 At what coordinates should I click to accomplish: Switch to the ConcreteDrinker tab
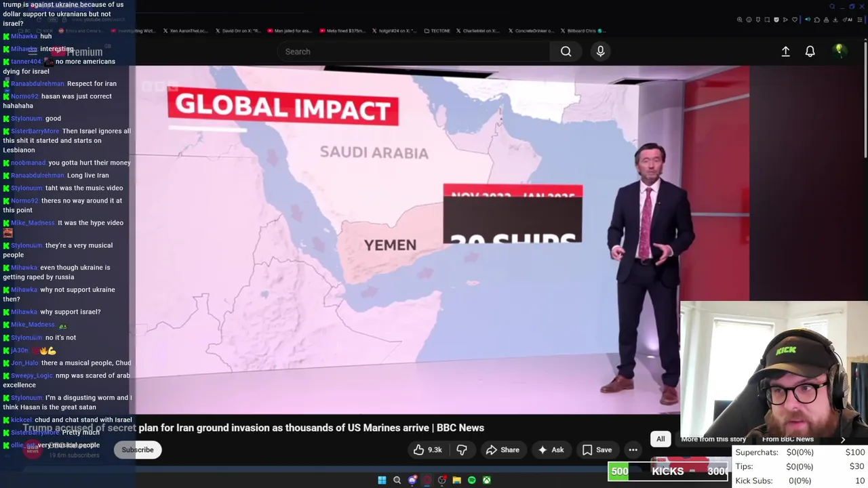click(x=530, y=30)
